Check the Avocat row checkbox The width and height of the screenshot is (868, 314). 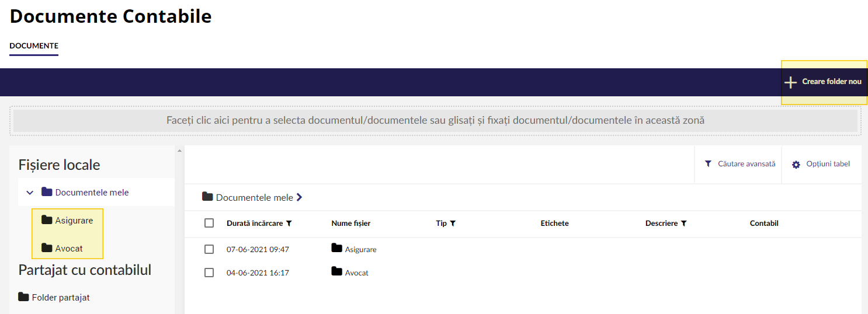pyautogui.click(x=209, y=273)
